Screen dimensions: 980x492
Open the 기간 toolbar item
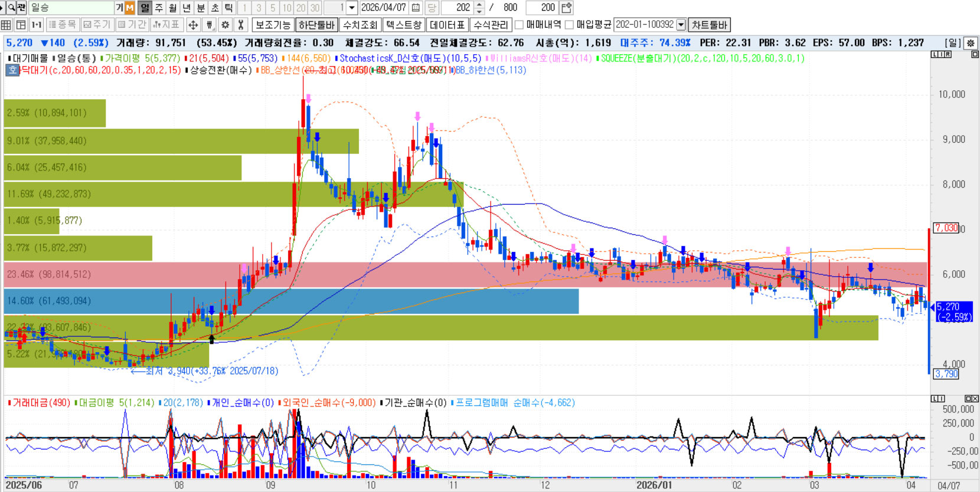[x=132, y=25]
